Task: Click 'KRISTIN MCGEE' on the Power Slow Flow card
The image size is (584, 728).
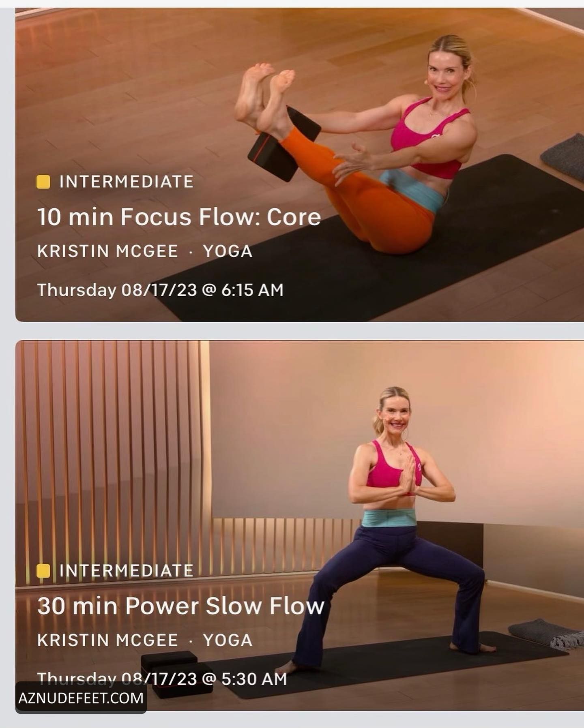Action: pos(107,640)
